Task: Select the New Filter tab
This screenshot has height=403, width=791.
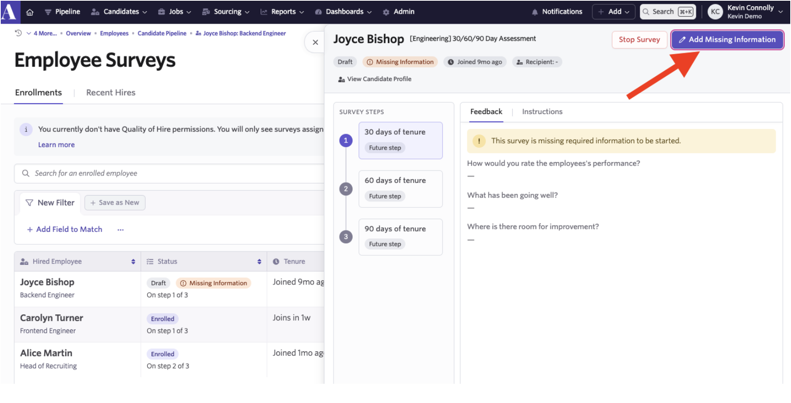Action: tap(50, 203)
